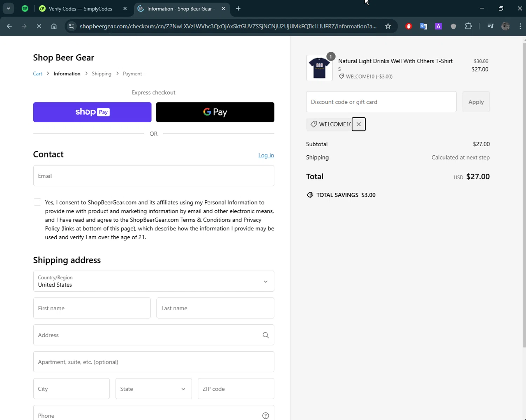
Task: Click the phone help question icon
Action: click(266, 415)
